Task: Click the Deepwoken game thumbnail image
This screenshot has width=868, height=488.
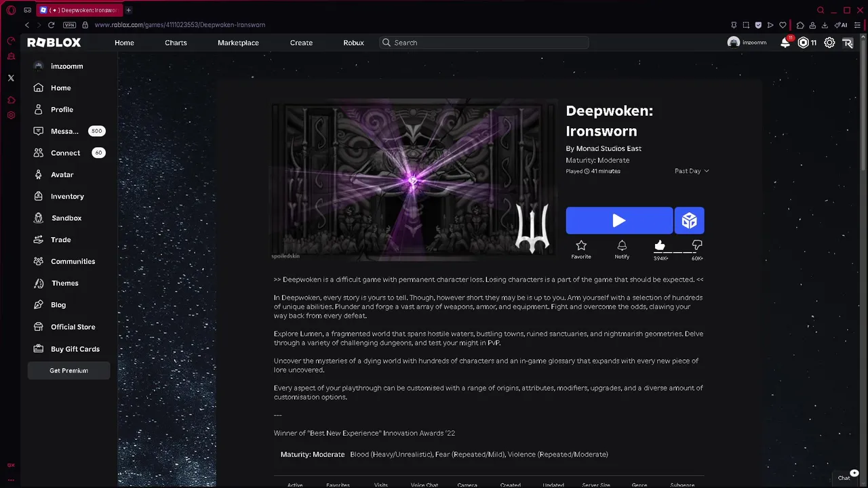Action: (x=414, y=181)
